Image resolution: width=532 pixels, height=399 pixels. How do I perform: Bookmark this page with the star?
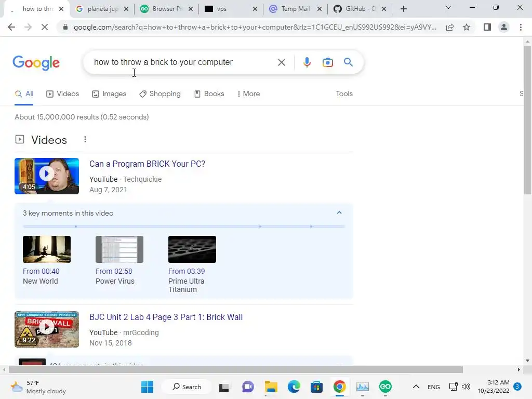[x=467, y=27]
